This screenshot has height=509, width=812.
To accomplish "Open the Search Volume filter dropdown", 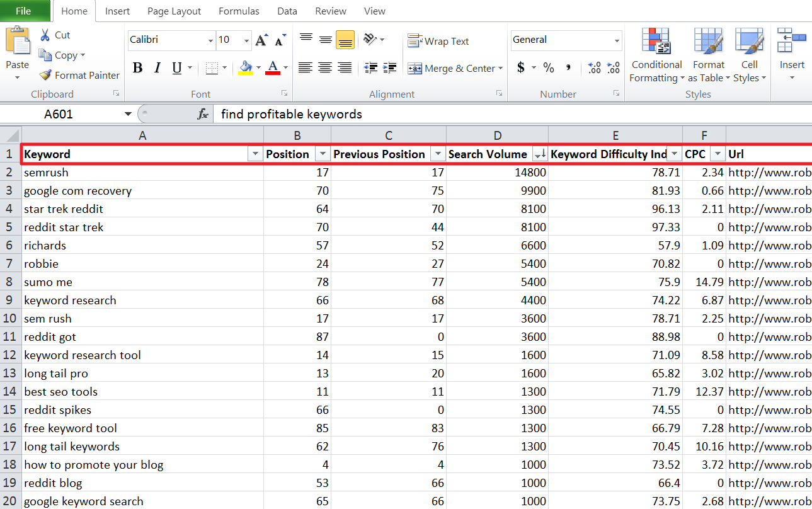I will pos(540,154).
